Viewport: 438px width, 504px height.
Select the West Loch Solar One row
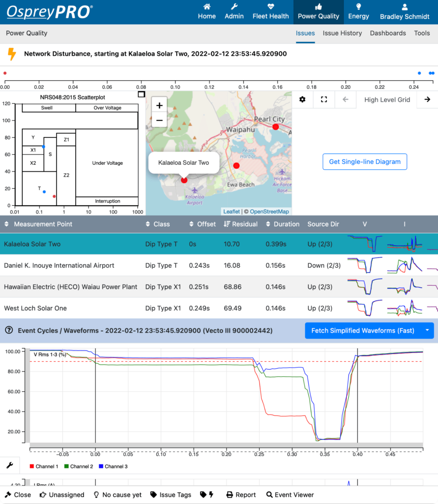coord(135,308)
